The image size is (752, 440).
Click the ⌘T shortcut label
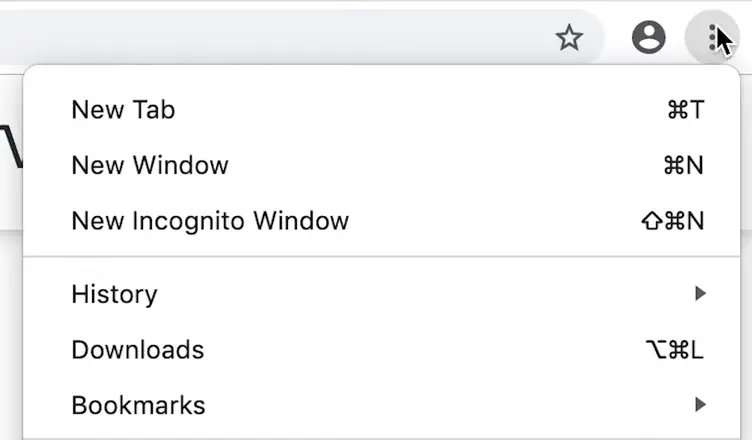pos(685,109)
